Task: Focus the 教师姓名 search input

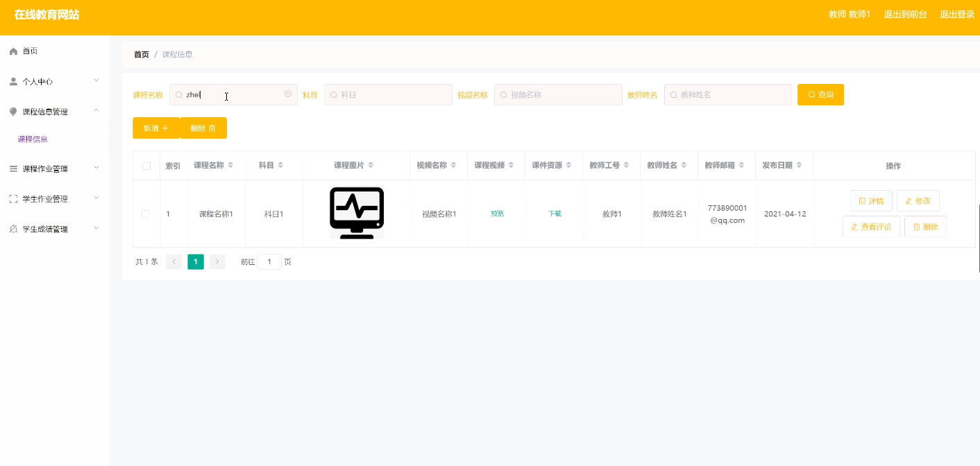Action: [728, 95]
